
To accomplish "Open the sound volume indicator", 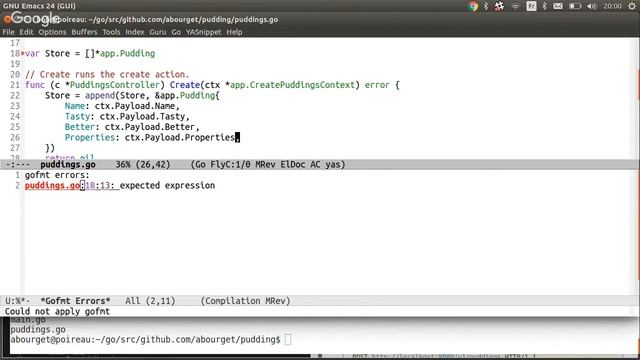I will click(x=592, y=6).
